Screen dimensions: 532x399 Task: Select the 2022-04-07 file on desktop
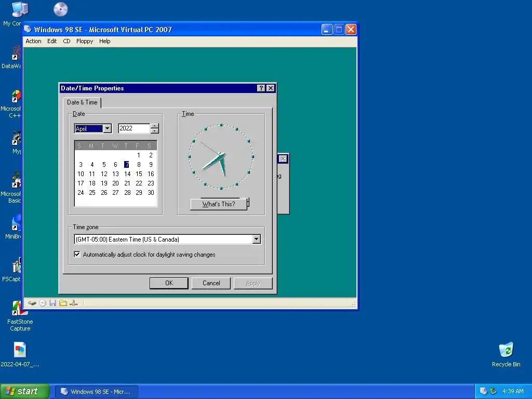(20, 354)
